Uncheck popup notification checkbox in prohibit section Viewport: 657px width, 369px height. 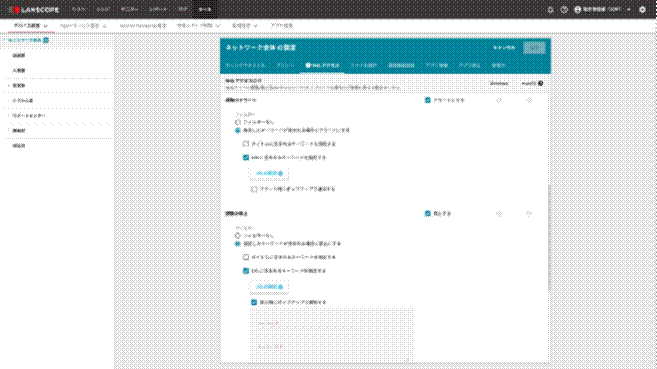[254, 302]
